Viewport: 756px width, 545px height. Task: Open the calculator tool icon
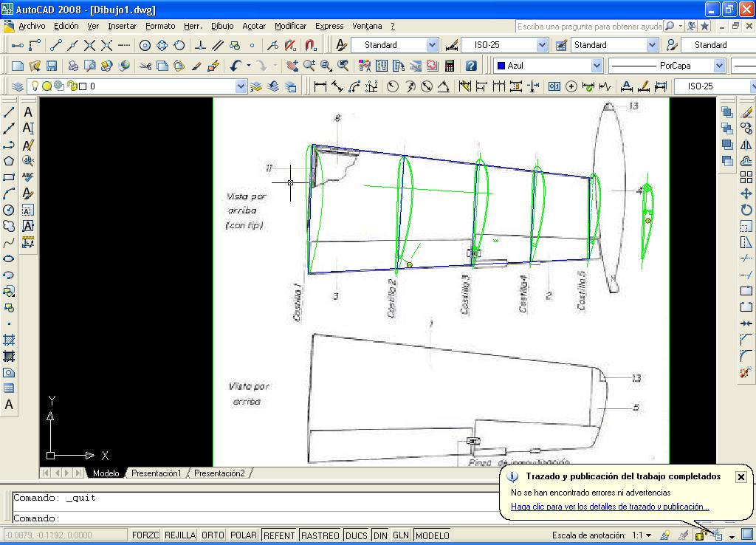click(449, 66)
